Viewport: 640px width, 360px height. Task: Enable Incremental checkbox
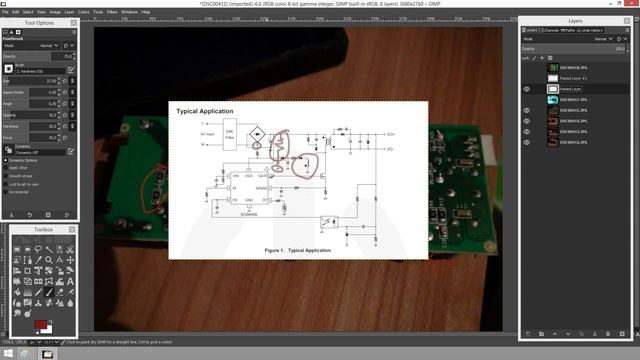pos(6,192)
